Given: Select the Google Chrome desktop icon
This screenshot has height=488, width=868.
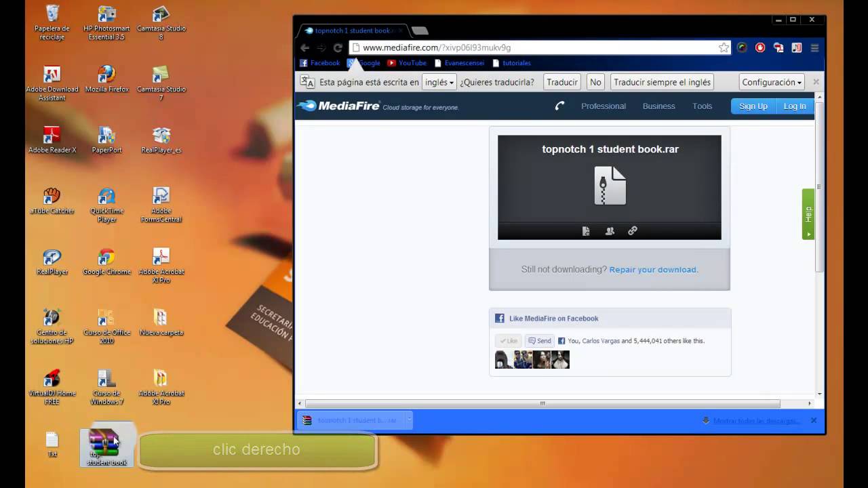Looking at the screenshot, I should [x=106, y=262].
